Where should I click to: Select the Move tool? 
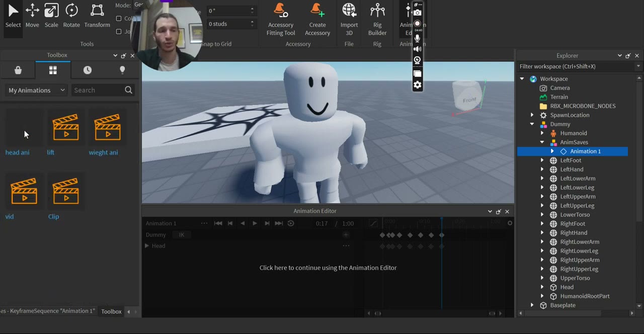point(32,16)
